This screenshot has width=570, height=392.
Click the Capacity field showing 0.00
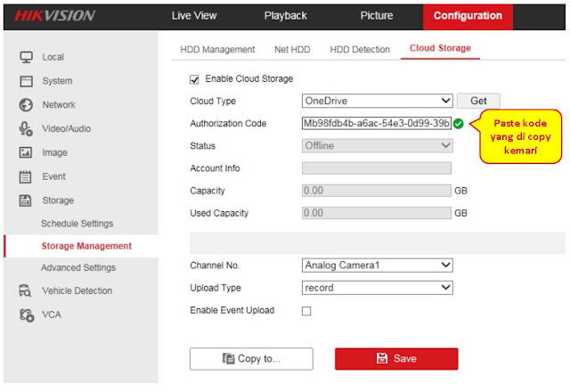tap(377, 191)
